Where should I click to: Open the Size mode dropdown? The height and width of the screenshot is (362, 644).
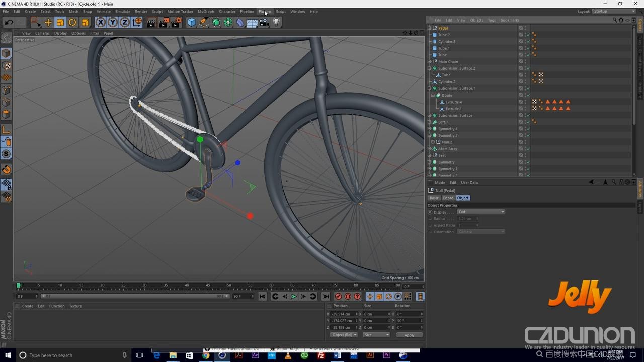[376, 335]
